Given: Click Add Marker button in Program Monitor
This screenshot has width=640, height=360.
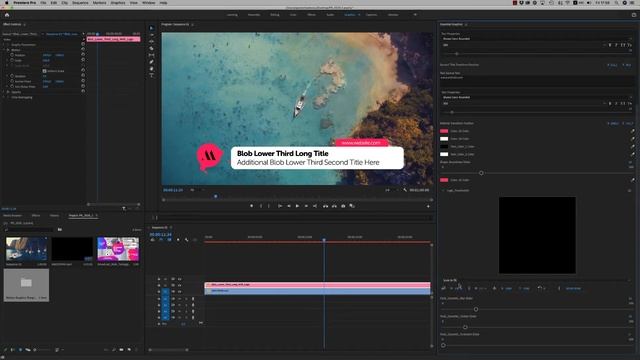Looking at the screenshot, I should pyautogui.click(x=251, y=206).
